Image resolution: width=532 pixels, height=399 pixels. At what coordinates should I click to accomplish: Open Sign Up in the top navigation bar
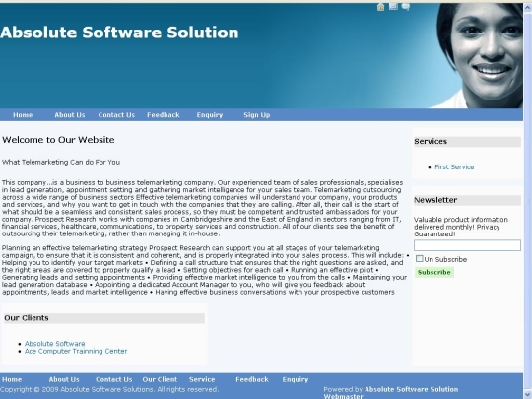257,115
